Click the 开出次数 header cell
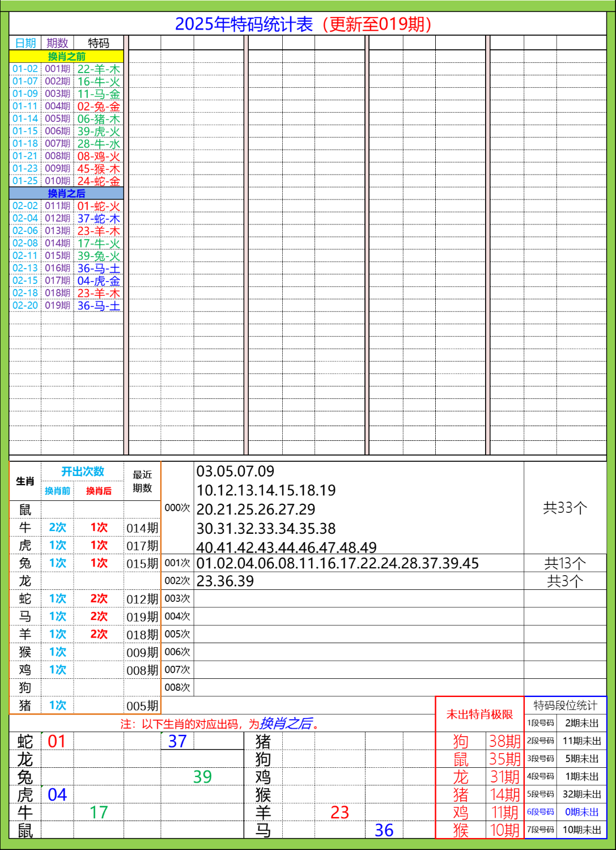This screenshot has height=850, width=616. pyautogui.click(x=83, y=471)
